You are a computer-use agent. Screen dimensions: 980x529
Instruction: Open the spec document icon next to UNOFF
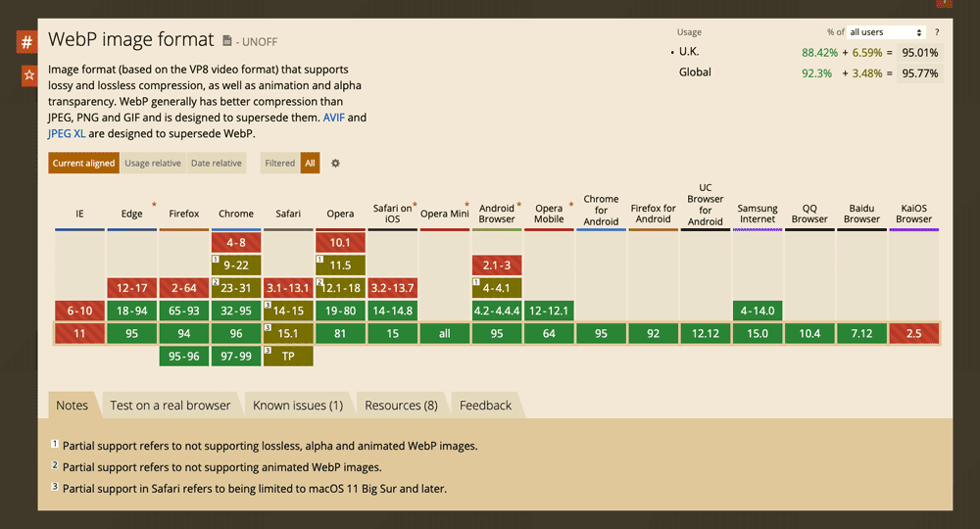(227, 41)
